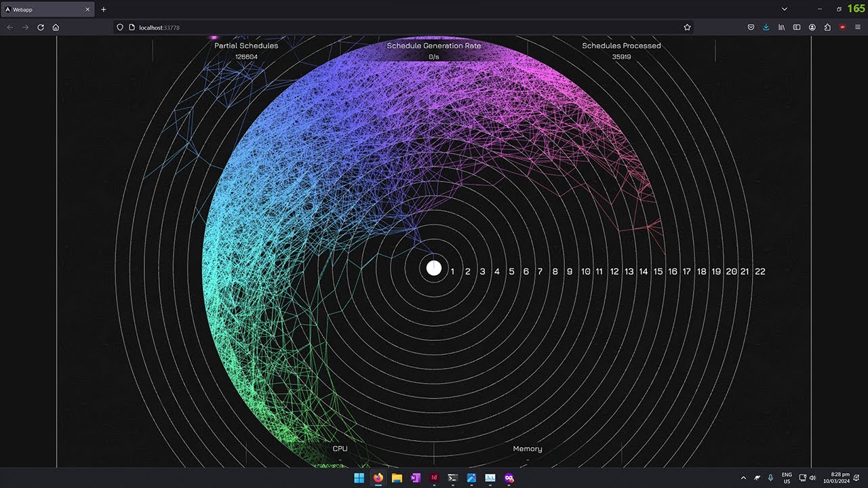Toggle the Firefox sidebar
Image resolution: width=868 pixels, height=488 pixels.
(x=797, y=27)
